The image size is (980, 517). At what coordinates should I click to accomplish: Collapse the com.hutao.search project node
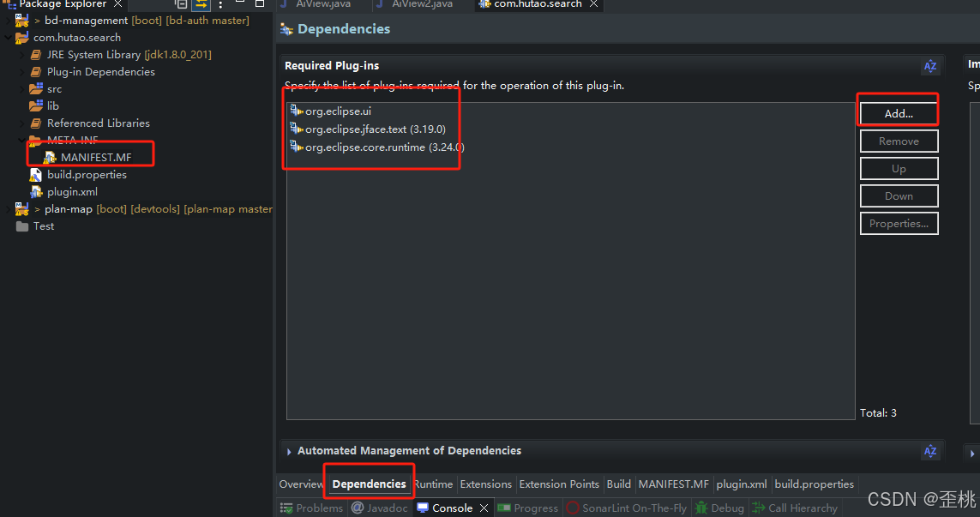pyautogui.click(x=8, y=38)
